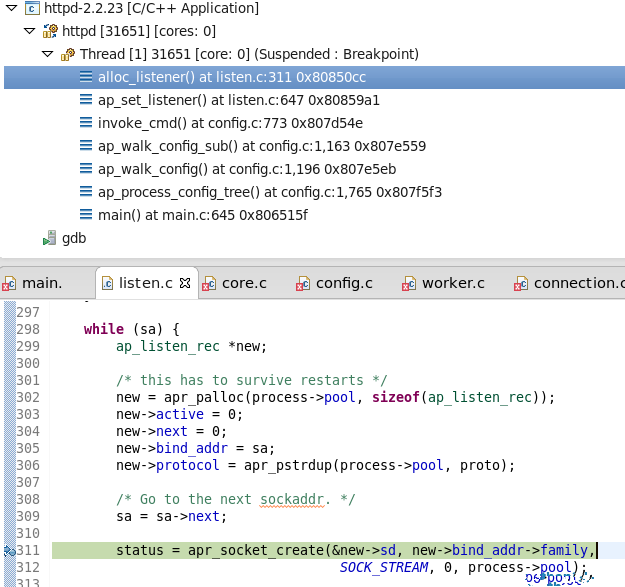Switch to the listen.c editor tab
This screenshot has width=625, height=587.
pos(146,283)
